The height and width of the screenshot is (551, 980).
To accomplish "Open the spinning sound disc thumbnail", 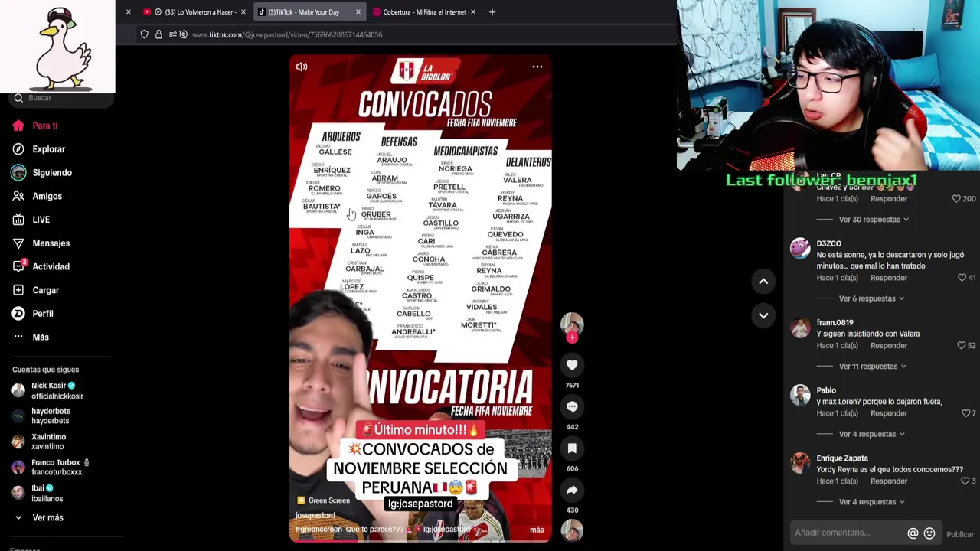I will tap(572, 530).
